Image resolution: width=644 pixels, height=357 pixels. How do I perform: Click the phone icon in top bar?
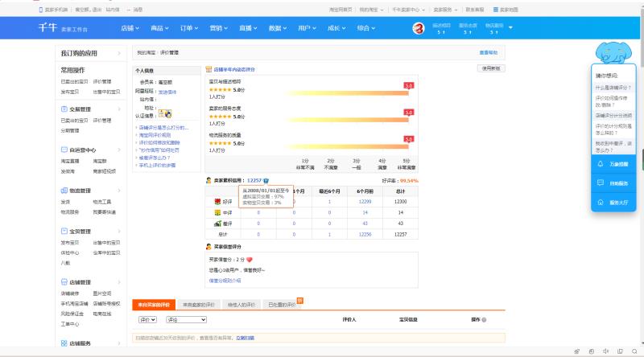pos(41,10)
